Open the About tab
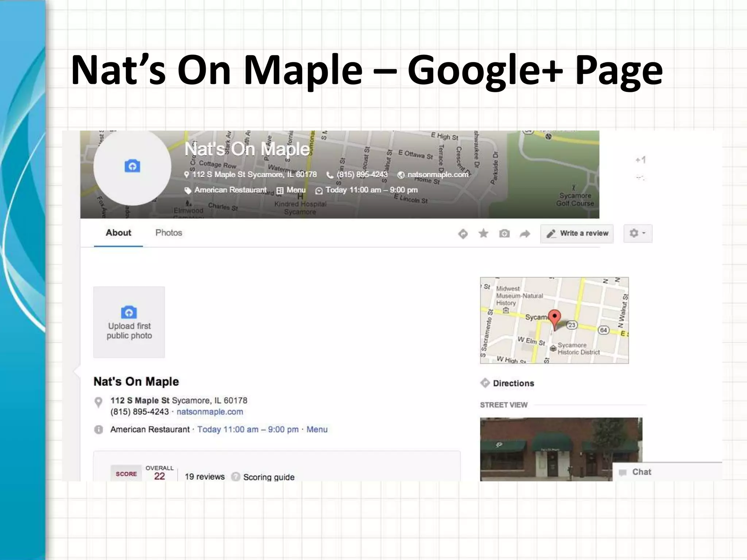This screenshot has width=747, height=560. point(118,233)
